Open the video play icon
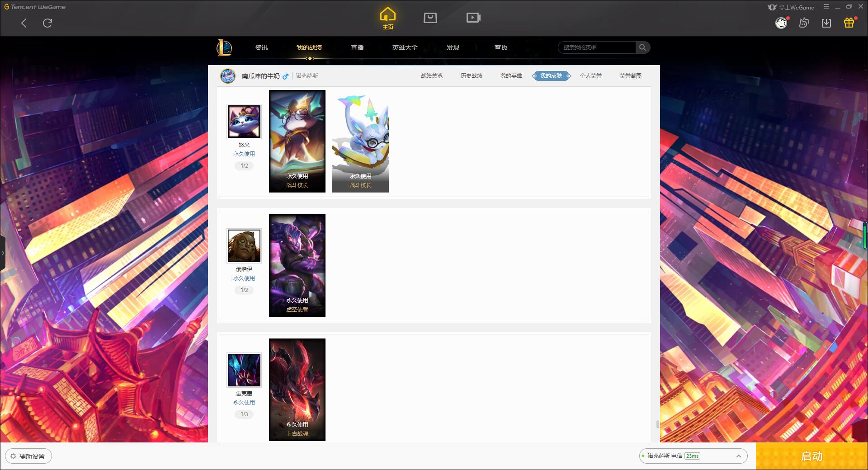The image size is (868, 470). (x=473, y=18)
